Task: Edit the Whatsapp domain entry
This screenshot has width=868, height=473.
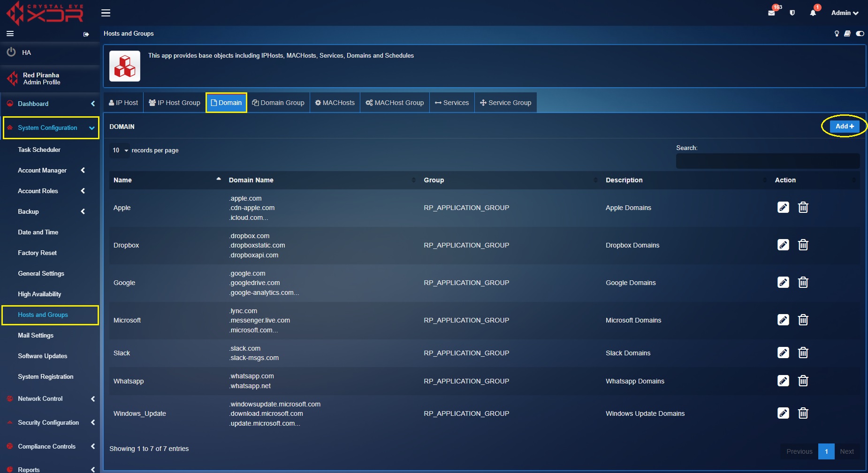Action: pyautogui.click(x=783, y=381)
